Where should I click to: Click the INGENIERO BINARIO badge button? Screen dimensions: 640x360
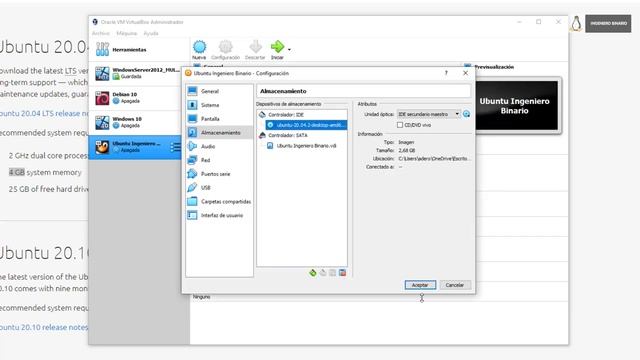[608, 24]
